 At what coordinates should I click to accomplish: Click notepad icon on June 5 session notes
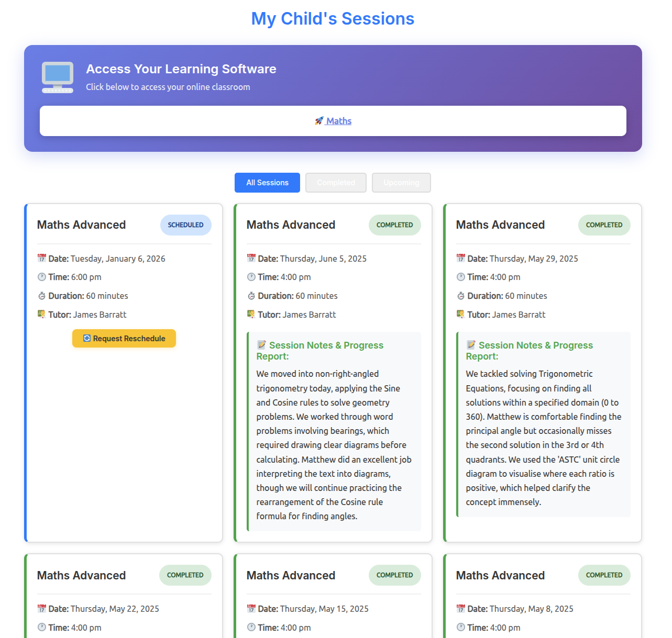click(261, 345)
